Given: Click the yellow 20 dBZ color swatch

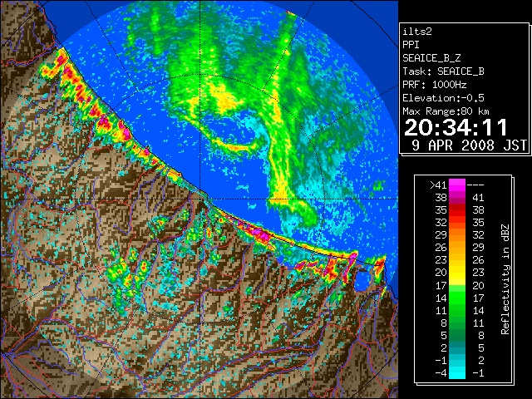Looking at the screenshot, I should click(x=457, y=273).
